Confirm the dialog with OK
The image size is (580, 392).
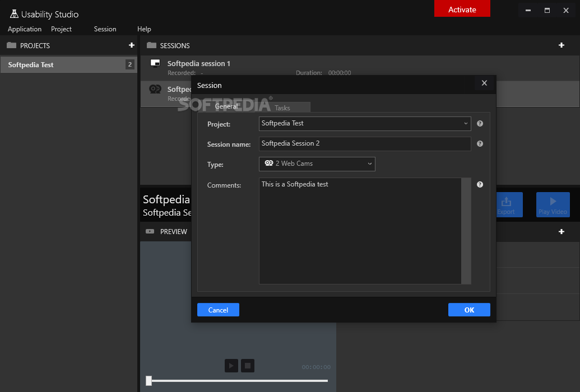(x=469, y=310)
